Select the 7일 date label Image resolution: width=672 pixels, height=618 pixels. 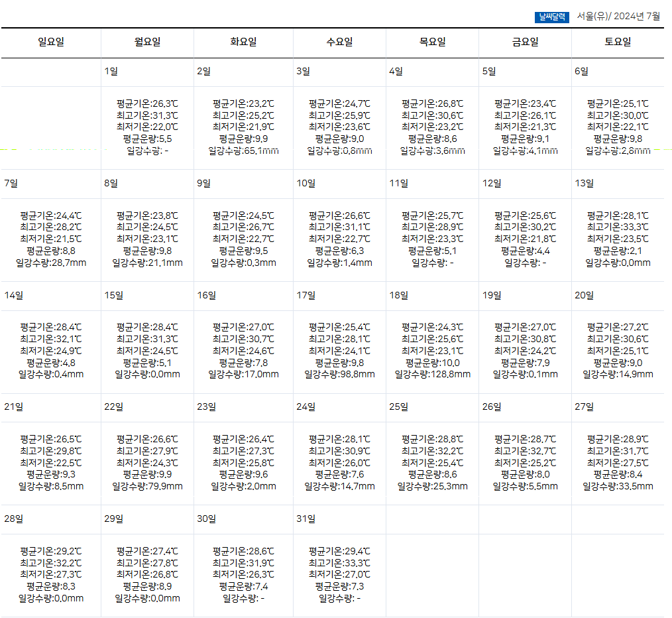point(11,183)
